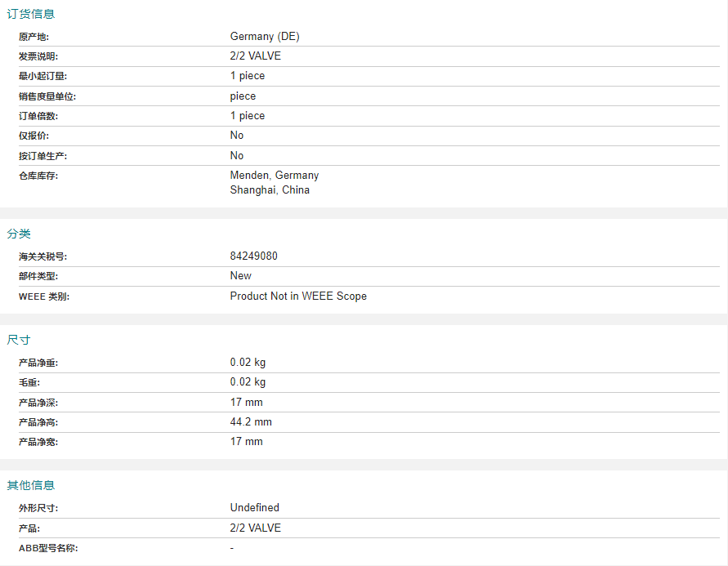Click the 其他信息 section heading

tap(31, 485)
